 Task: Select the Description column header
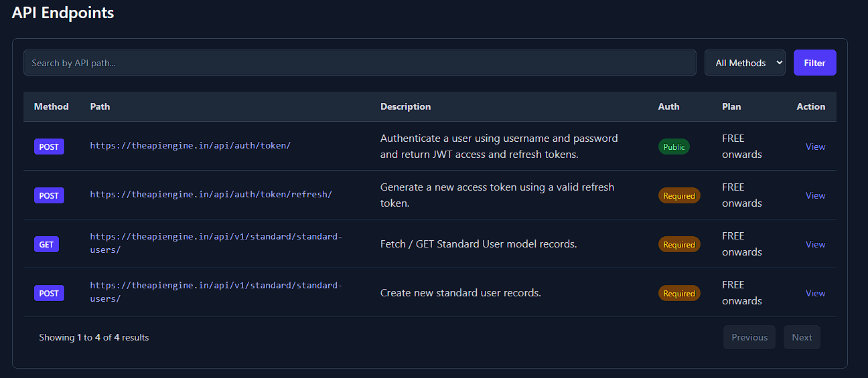[405, 106]
